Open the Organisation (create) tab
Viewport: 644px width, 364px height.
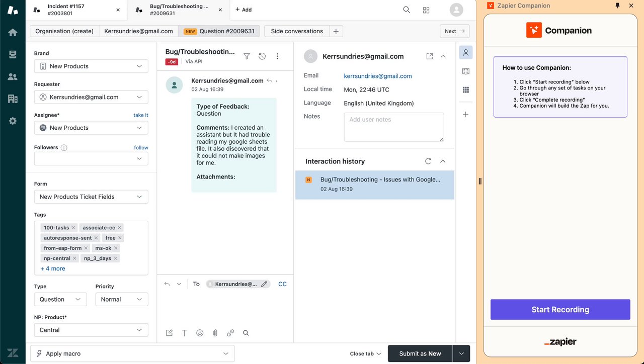[x=64, y=31]
